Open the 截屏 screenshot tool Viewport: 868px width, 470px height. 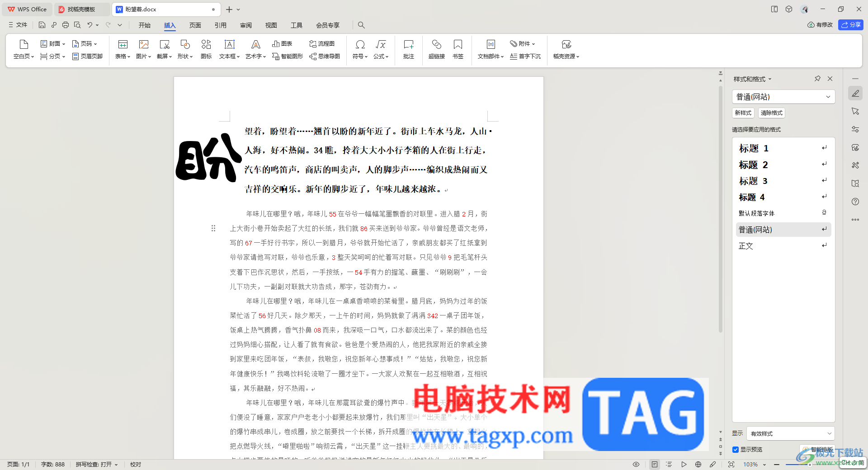click(x=164, y=49)
